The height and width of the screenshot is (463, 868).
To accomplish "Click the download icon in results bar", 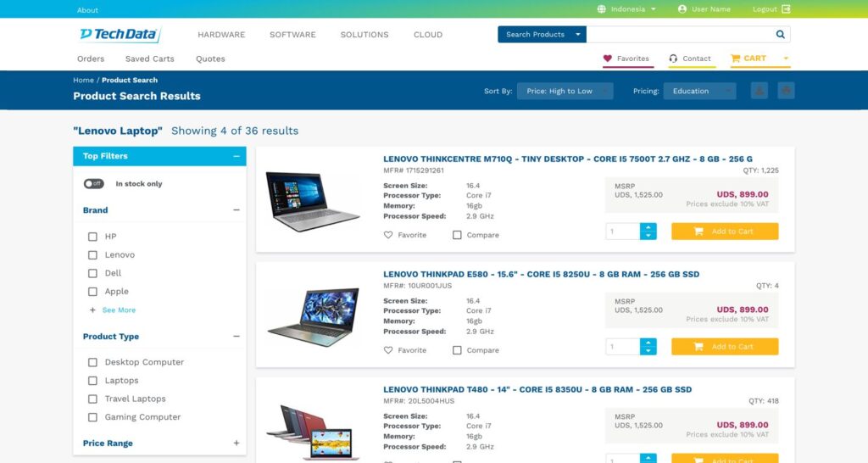I will click(x=759, y=90).
